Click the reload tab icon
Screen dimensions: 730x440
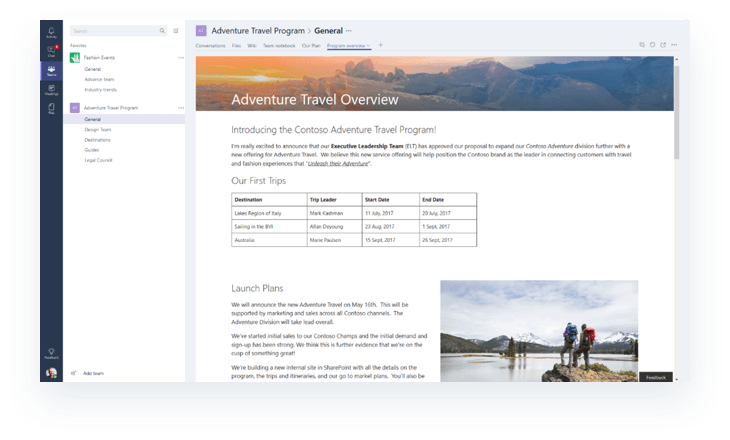652,45
